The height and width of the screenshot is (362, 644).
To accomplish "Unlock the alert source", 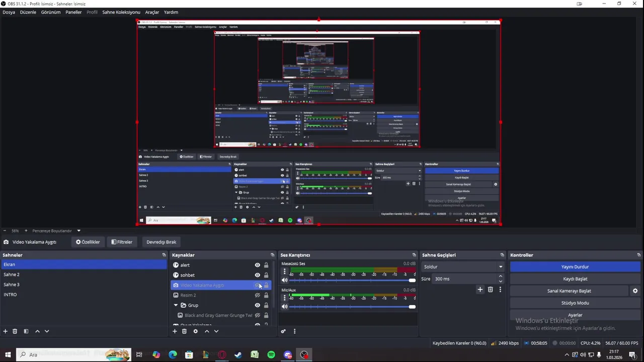I will [x=266, y=265].
